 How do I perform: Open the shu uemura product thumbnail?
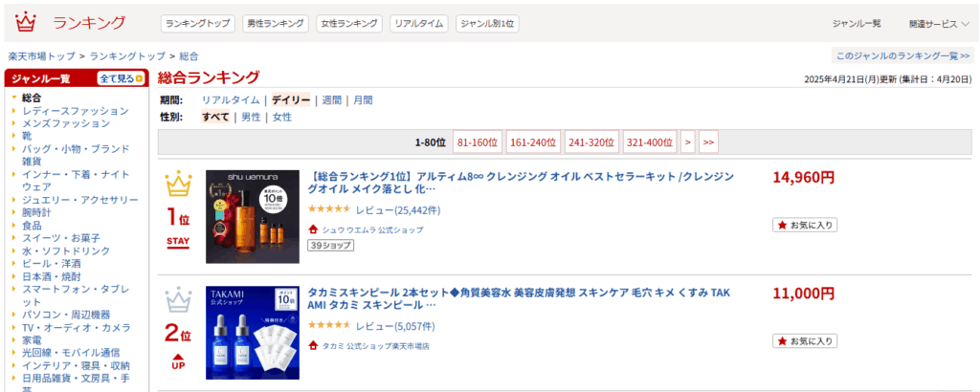[253, 217]
